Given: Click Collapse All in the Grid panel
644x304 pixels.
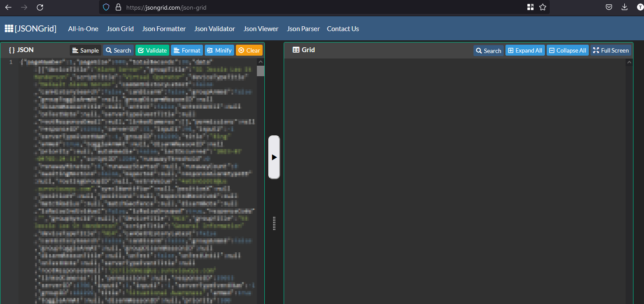Looking at the screenshot, I should tap(567, 50).
